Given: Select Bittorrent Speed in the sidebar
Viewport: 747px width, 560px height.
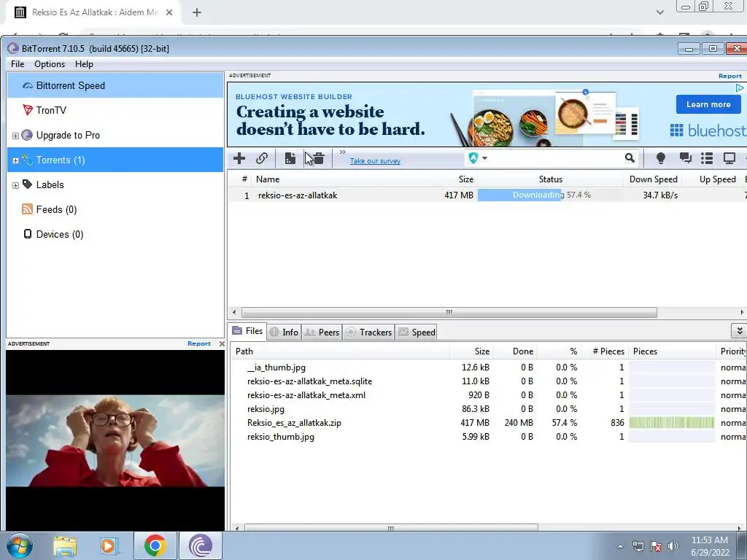Looking at the screenshot, I should 115,86.
